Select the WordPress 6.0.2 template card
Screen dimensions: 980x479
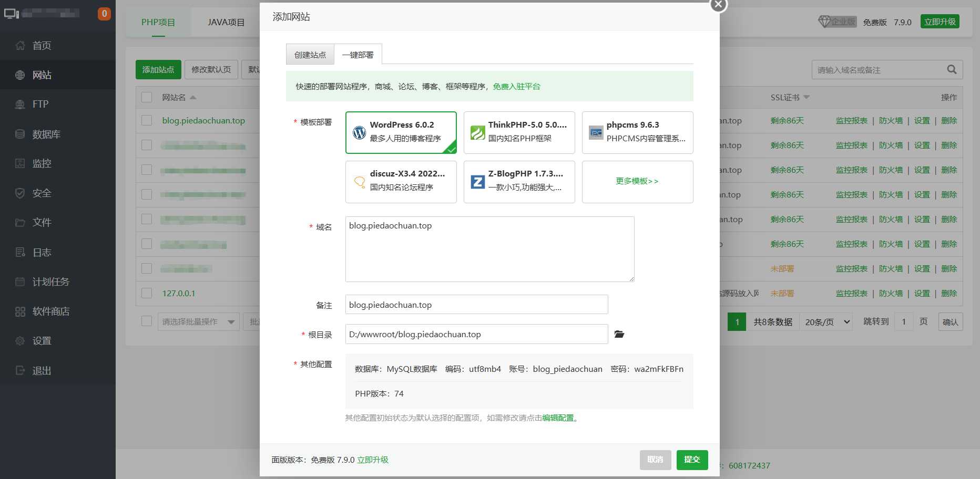pos(401,132)
